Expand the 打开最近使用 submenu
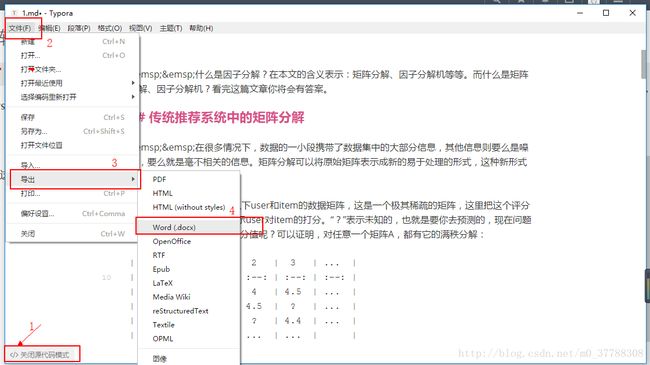This screenshot has width=650, height=365. [73, 83]
